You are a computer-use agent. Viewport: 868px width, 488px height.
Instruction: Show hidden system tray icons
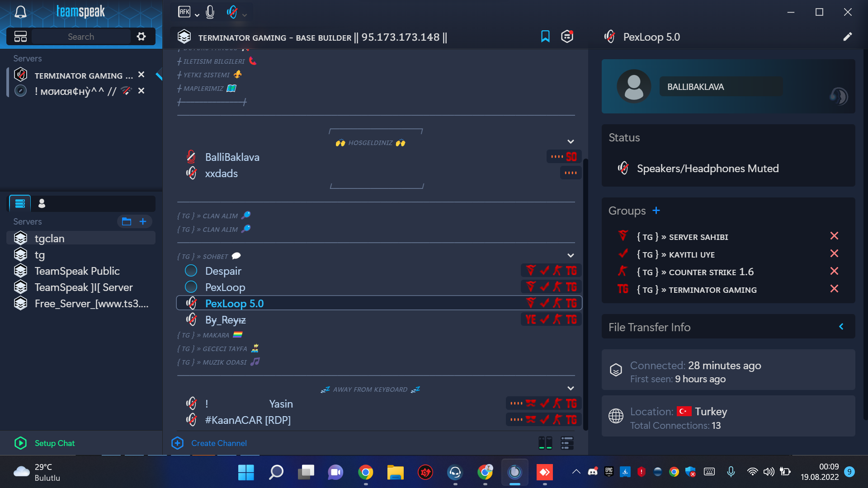(x=576, y=472)
